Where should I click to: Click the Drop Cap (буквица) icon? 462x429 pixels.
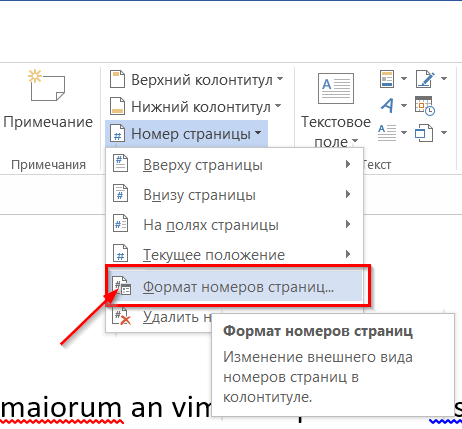pyautogui.click(x=387, y=133)
